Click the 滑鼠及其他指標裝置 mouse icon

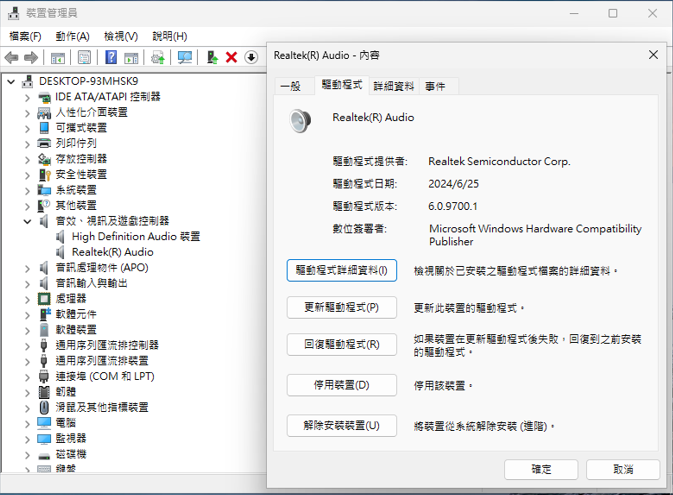44,407
